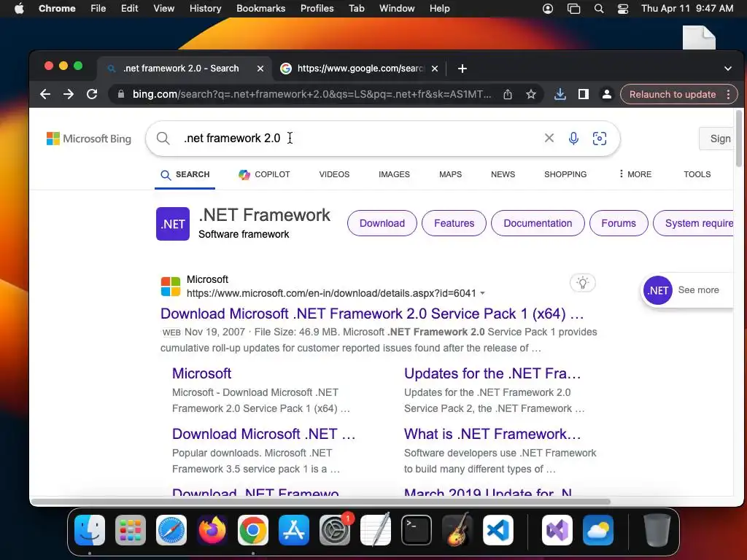The height and width of the screenshot is (560, 747).
Task: Switch to Bing COPILOT tab
Action: point(264,174)
